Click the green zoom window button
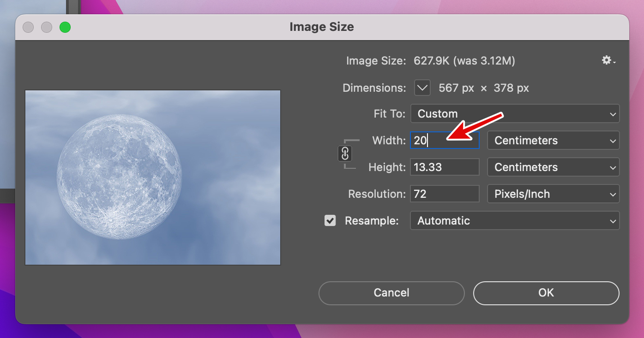The width and height of the screenshot is (644, 338). pyautogui.click(x=65, y=27)
